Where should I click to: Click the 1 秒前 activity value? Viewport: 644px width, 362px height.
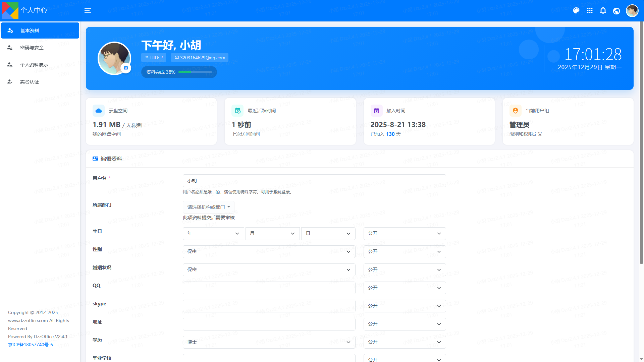(x=241, y=125)
